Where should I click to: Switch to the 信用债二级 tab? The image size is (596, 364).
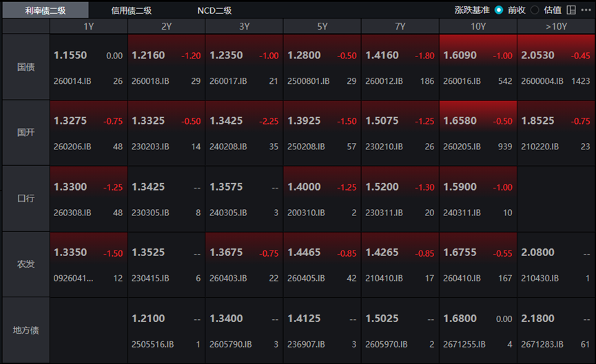point(131,10)
